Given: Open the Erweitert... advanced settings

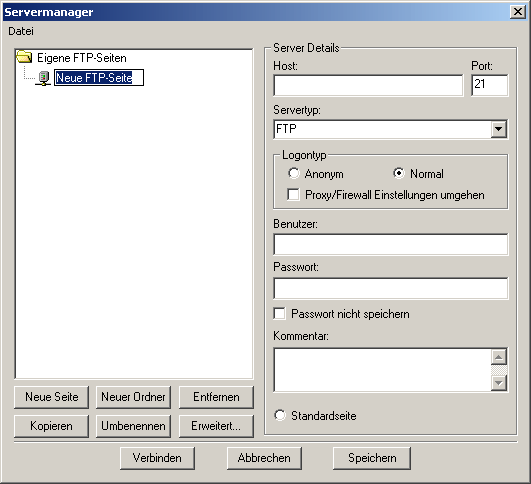Looking at the screenshot, I should pos(216,426).
